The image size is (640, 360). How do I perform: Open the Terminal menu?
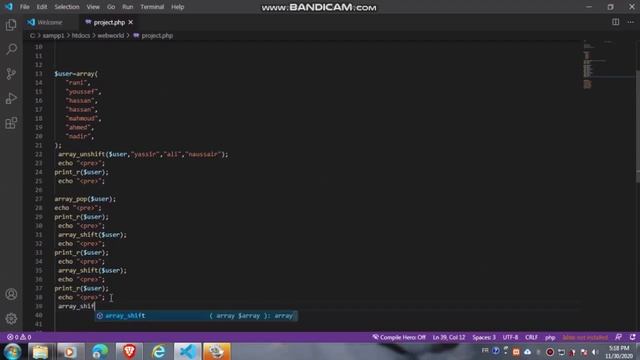point(152,7)
